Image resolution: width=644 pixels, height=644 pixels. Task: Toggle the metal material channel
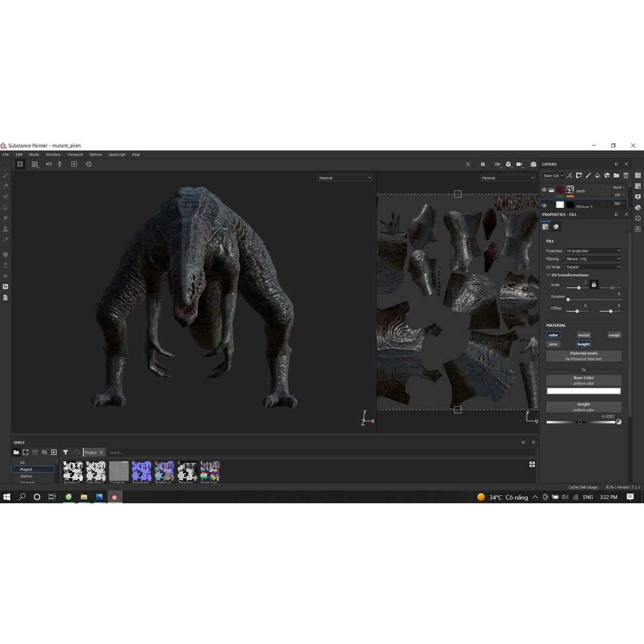click(584, 335)
